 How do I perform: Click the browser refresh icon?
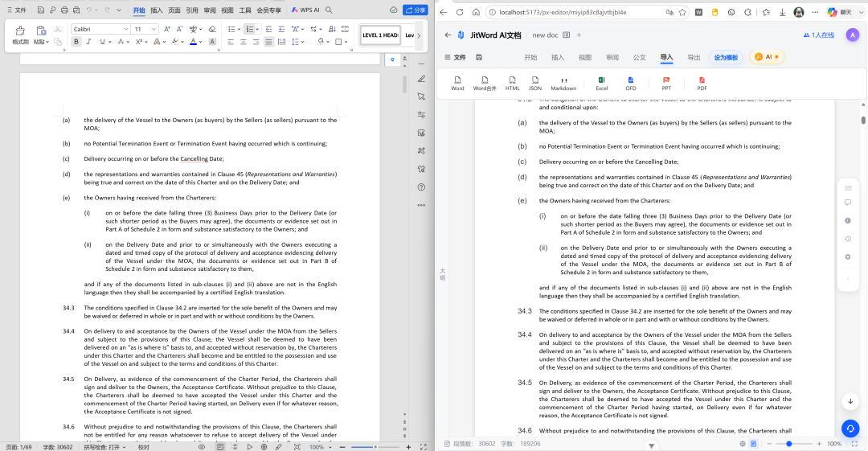(460, 11)
